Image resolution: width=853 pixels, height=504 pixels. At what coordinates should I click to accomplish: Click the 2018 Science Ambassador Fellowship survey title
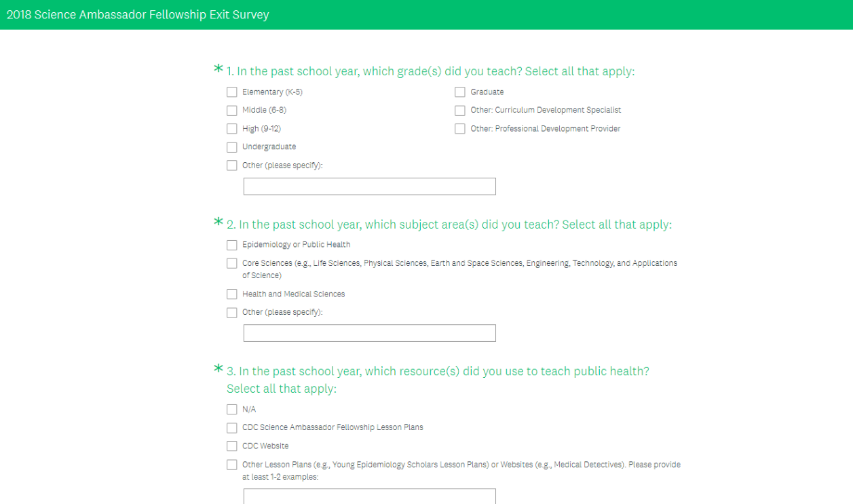[138, 14]
